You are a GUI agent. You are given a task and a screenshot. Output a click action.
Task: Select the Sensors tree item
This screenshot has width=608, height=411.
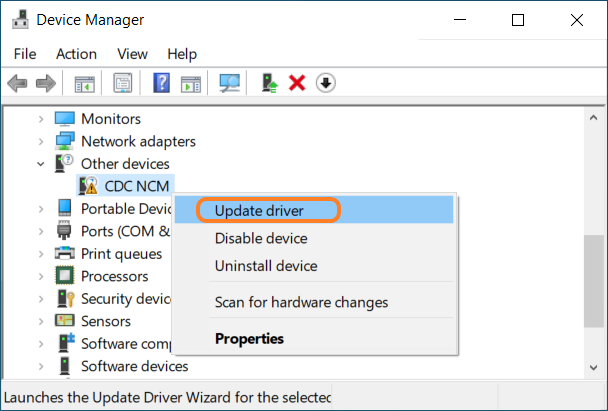coord(105,321)
